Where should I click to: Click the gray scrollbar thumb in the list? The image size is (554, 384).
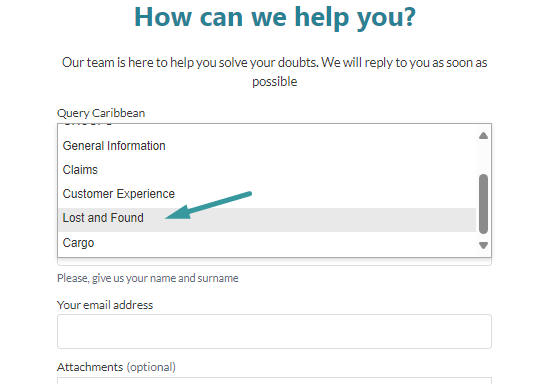pyautogui.click(x=483, y=204)
